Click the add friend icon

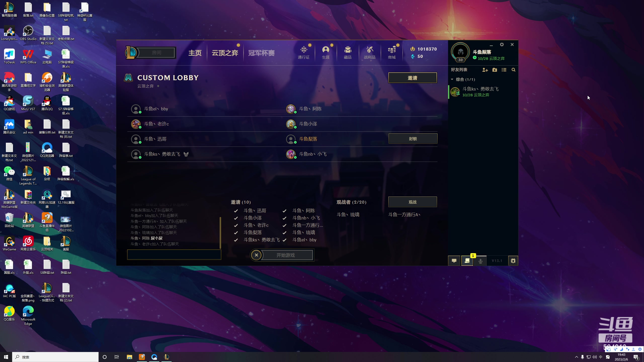point(485,70)
